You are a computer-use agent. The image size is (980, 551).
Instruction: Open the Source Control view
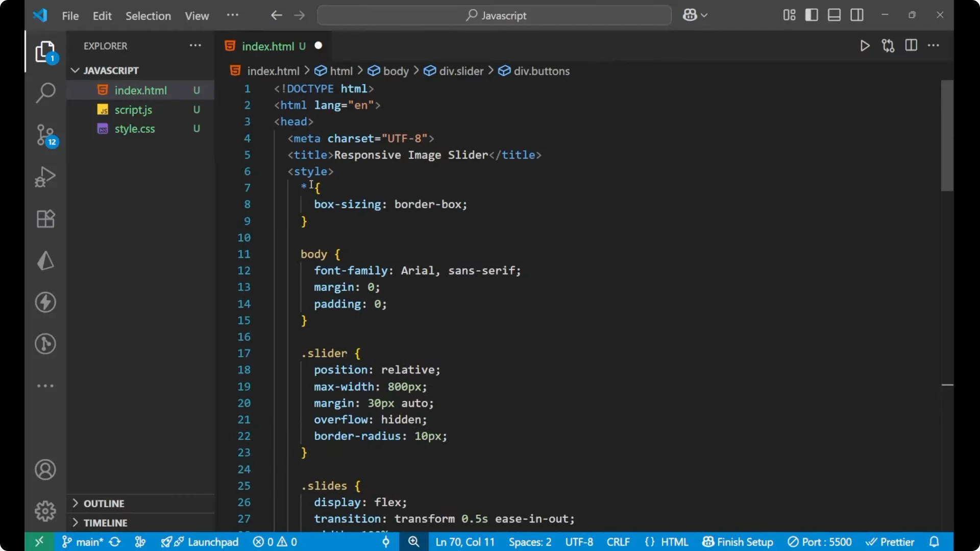(45, 135)
